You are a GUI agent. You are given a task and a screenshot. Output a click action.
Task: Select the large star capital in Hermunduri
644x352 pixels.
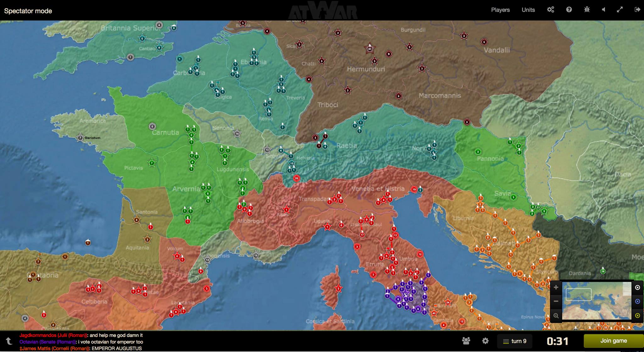pyautogui.click(x=370, y=49)
